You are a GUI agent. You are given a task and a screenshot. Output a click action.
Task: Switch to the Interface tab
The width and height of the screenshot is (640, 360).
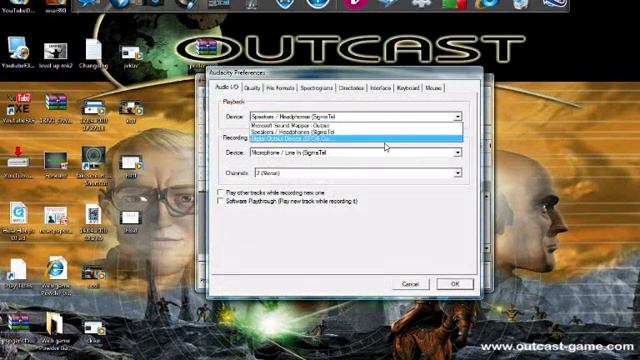coord(380,88)
